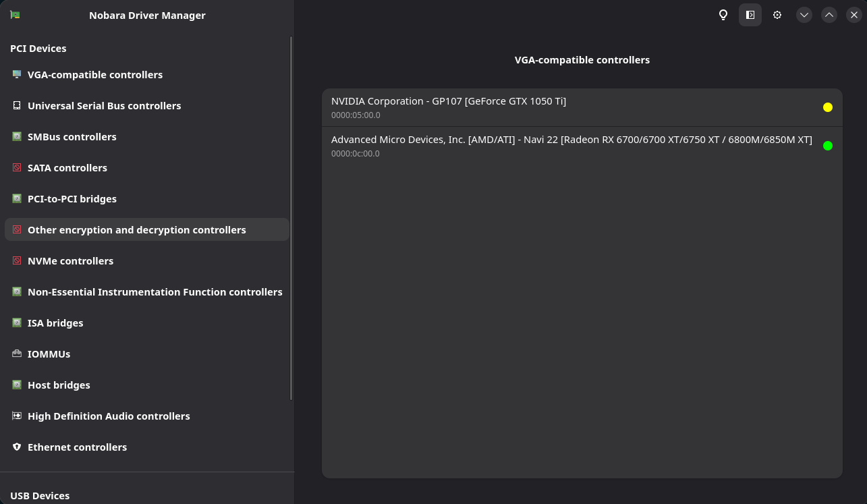Click the VGA-compatible controllers monitor icon
This screenshot has height=504, width=867.
pos(17,75)
